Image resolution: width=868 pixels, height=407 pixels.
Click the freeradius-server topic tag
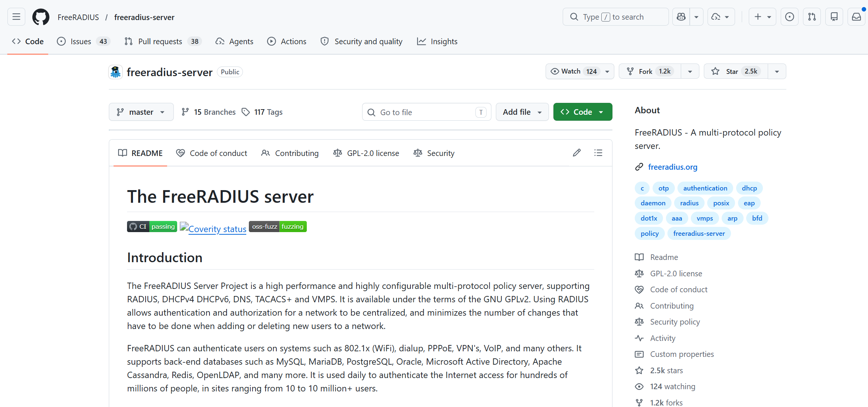point(699,233)
